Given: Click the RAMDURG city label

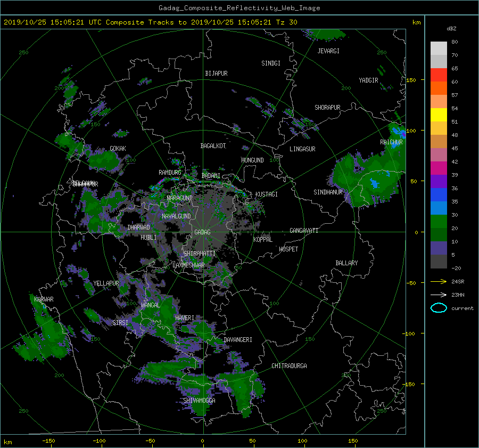Looking at the screenshot, I should (170, 173).
